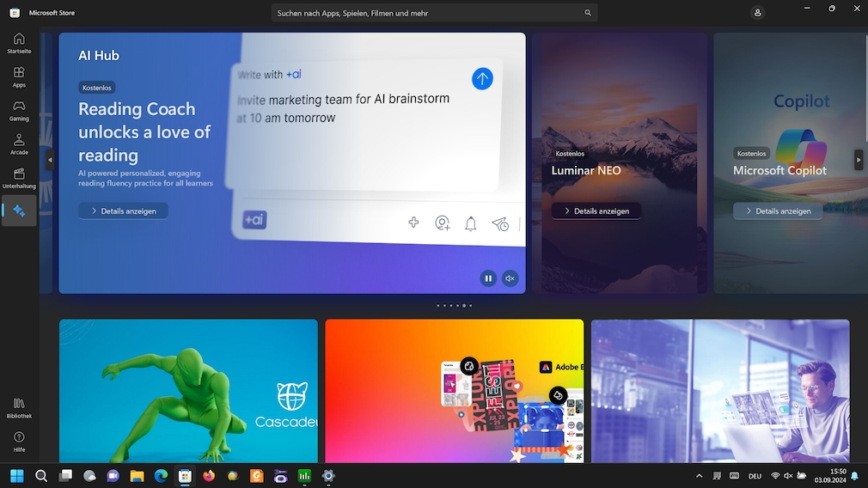The height and width of the screenshot is (488, 868).
Task: Open Windows taskbar search
Action: tap(41, 476)
